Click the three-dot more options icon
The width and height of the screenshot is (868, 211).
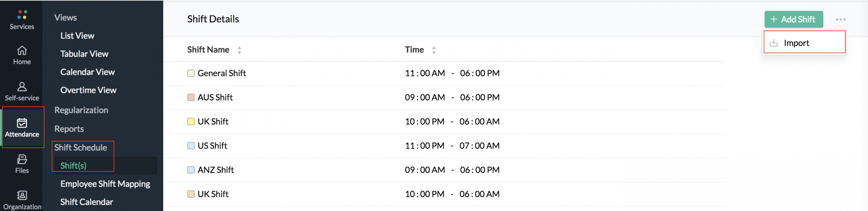tap(840, 20)
